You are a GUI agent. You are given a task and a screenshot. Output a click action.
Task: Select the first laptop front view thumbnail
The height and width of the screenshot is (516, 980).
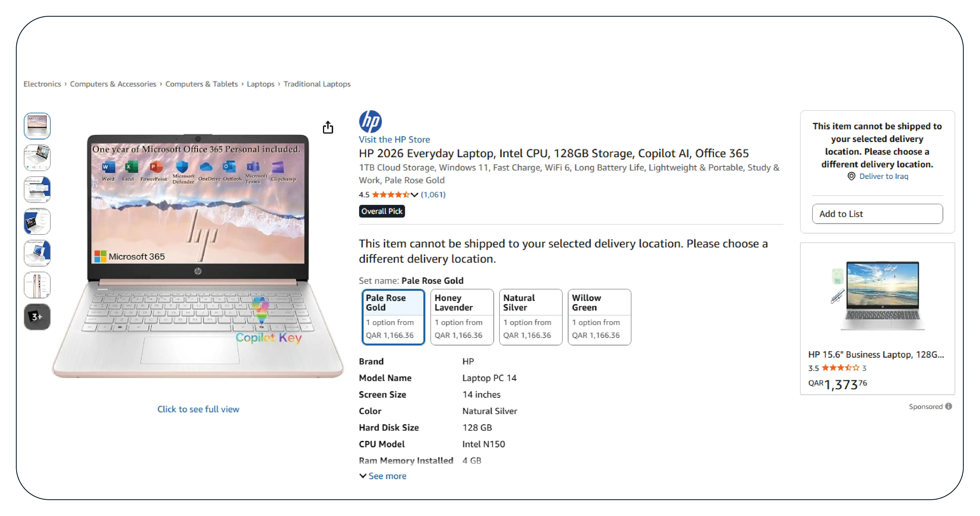point(37,126)
